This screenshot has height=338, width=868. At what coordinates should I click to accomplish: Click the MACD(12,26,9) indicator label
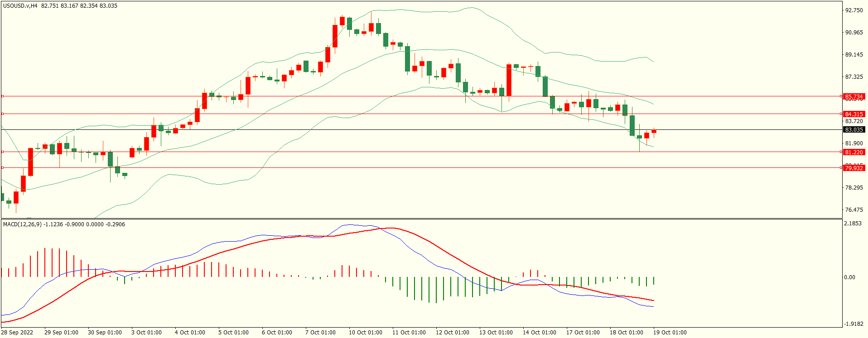click(22, 224)
